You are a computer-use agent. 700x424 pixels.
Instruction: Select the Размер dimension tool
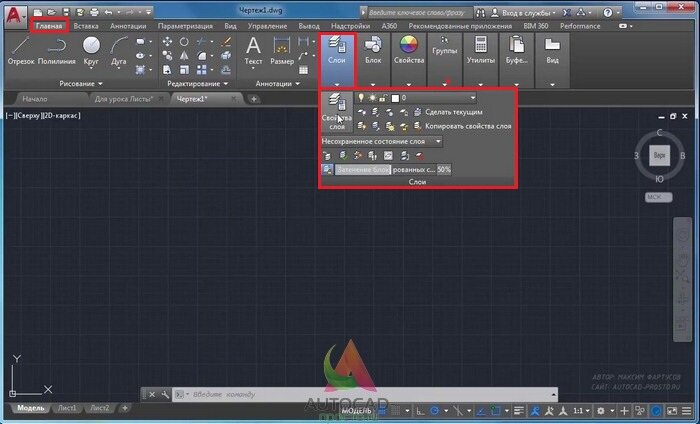[x=282, y=51]
